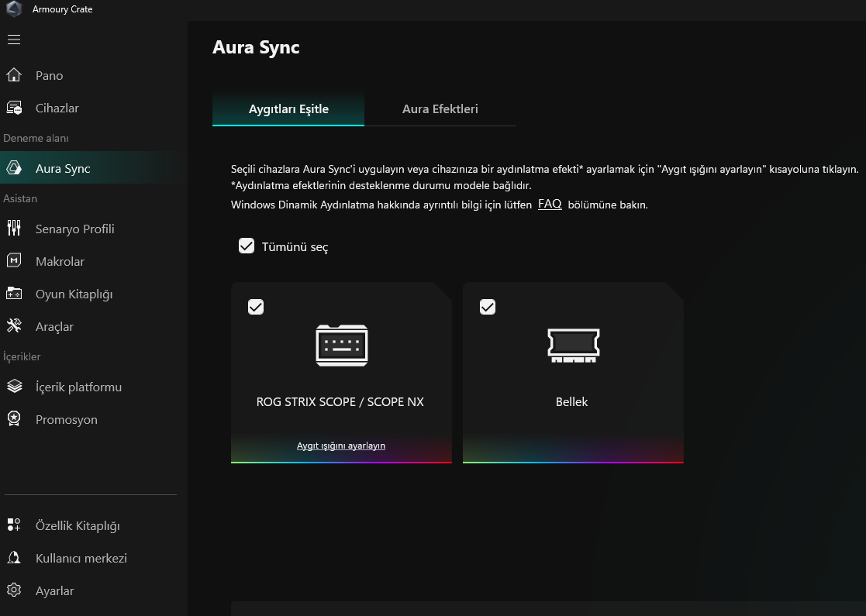
Task: Click the Armoury Crate title text
Action: point(62,9)
